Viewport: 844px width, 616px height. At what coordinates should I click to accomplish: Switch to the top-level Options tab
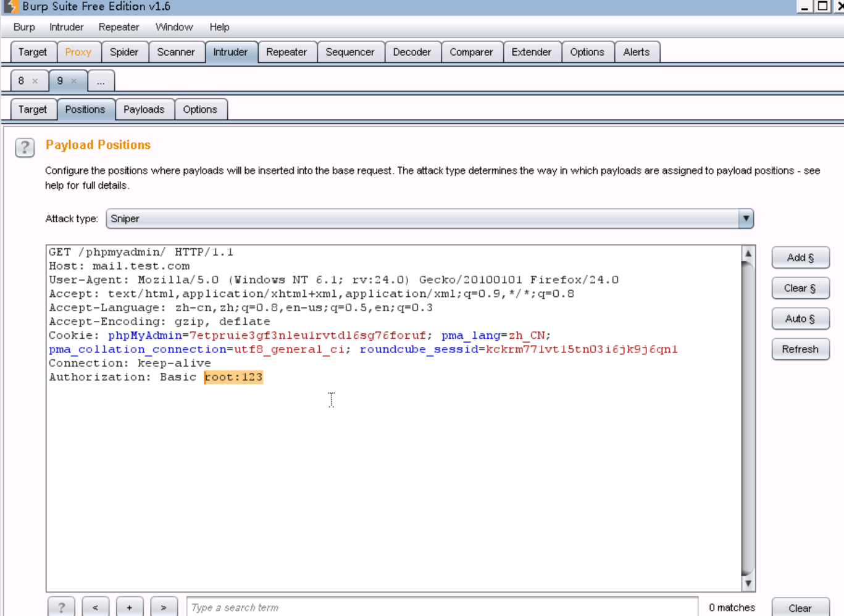point(587,52)
